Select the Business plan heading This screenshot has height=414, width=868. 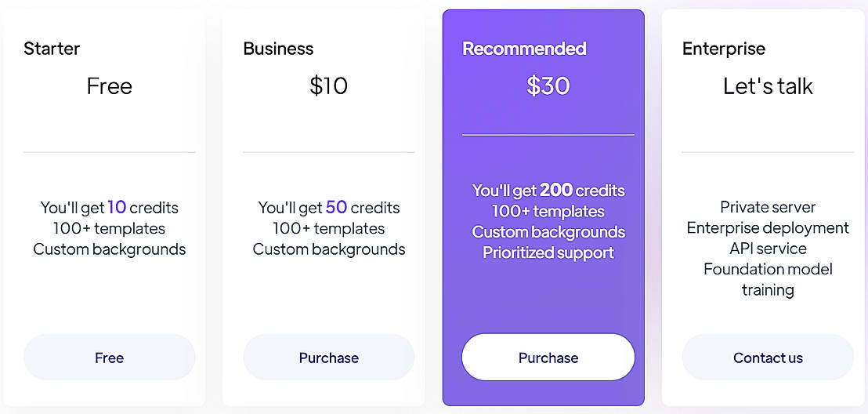coord(278,49)
